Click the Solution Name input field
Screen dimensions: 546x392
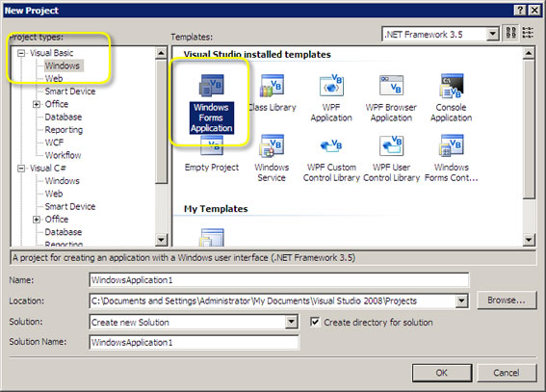(x=194, y=343)
